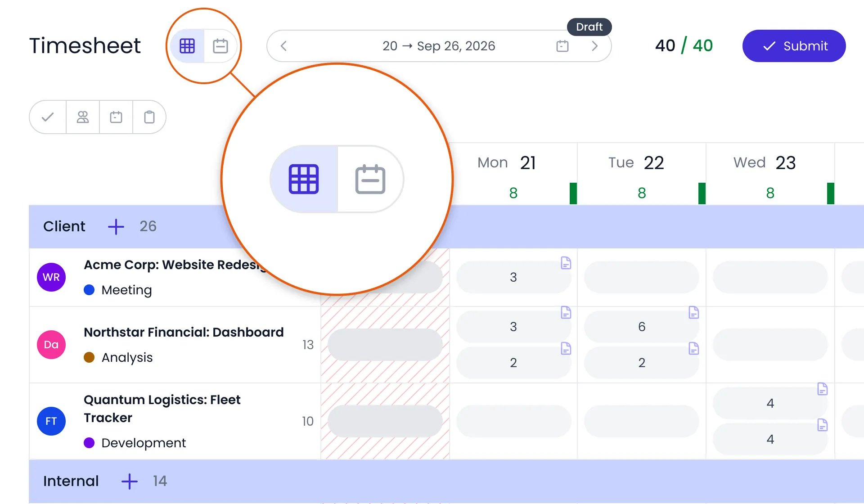864x504 pixels.
Task: Click the blue Meeting color dot
Action: point(89,290)
